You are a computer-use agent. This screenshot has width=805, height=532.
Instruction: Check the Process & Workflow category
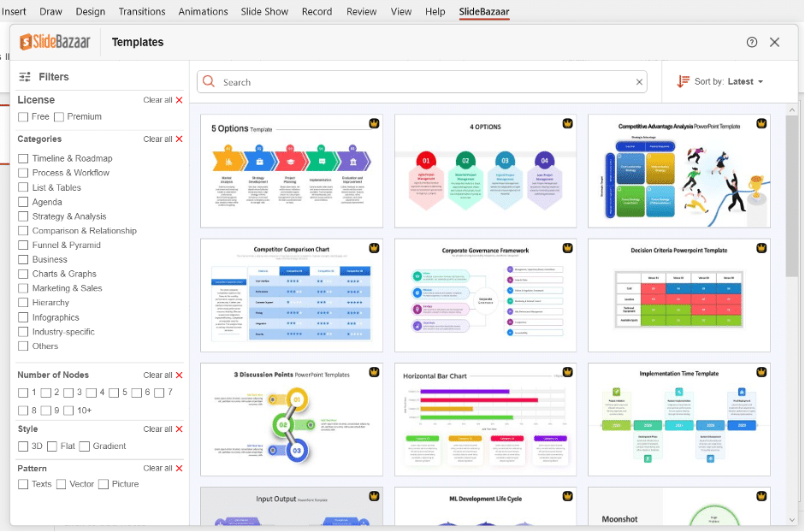click(x=23, y=173)
